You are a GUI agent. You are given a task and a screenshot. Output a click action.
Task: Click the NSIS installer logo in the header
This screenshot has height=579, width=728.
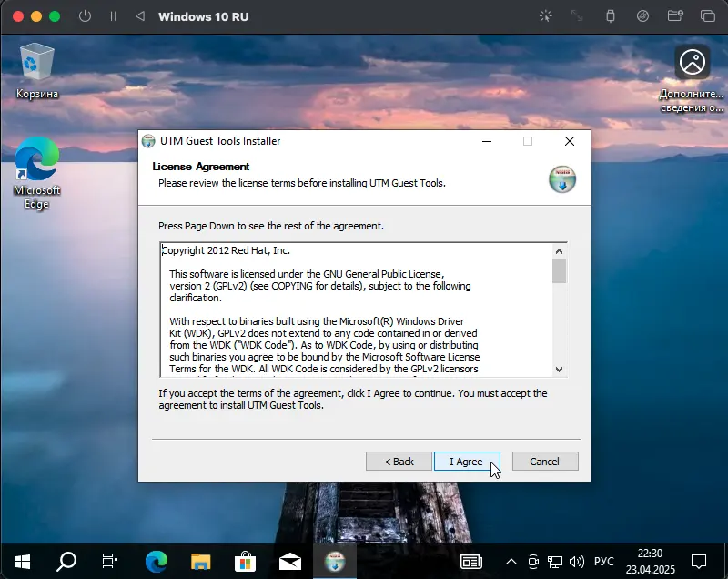562,179
